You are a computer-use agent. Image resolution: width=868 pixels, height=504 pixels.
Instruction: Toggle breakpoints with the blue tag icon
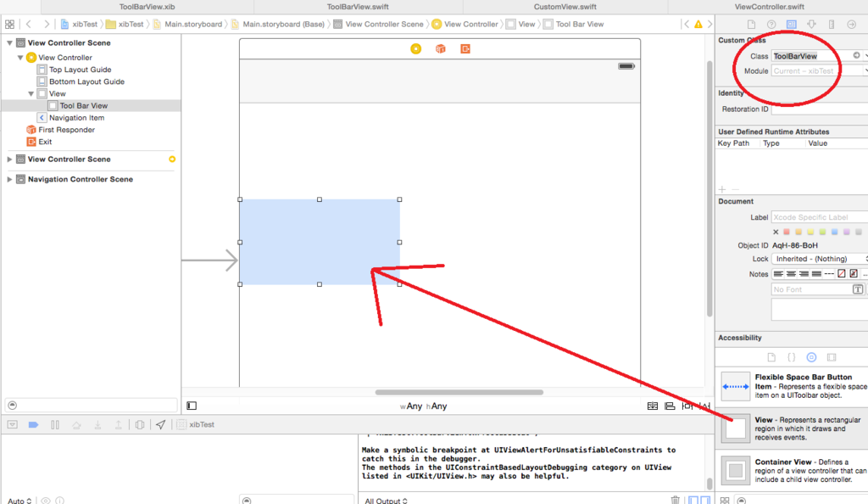33,425
